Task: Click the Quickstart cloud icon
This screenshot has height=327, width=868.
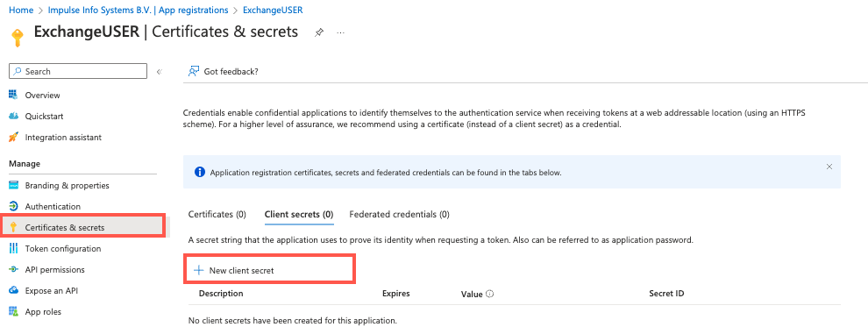Action: 14,117
